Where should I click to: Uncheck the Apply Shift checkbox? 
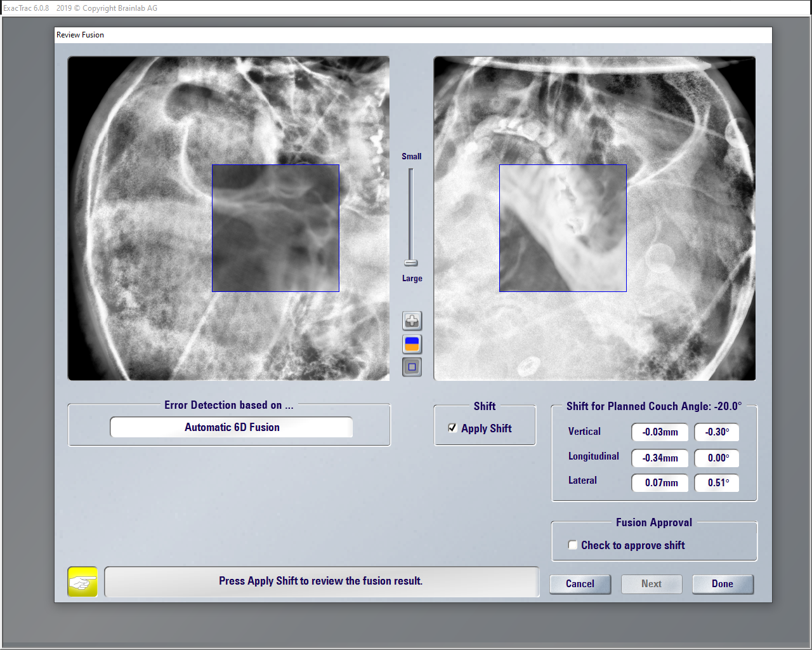click(452, 428)
